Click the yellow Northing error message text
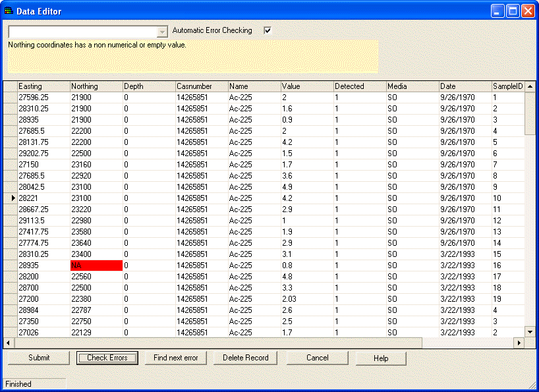 (97, 45)
